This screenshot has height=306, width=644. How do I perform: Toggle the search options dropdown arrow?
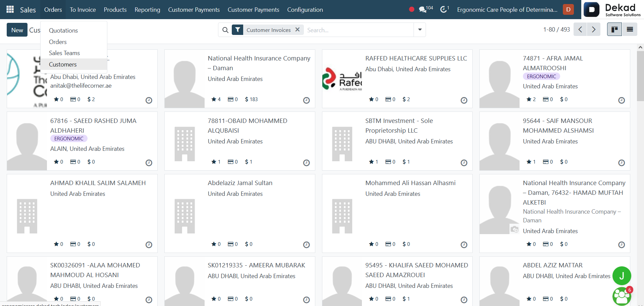(420, 30)
